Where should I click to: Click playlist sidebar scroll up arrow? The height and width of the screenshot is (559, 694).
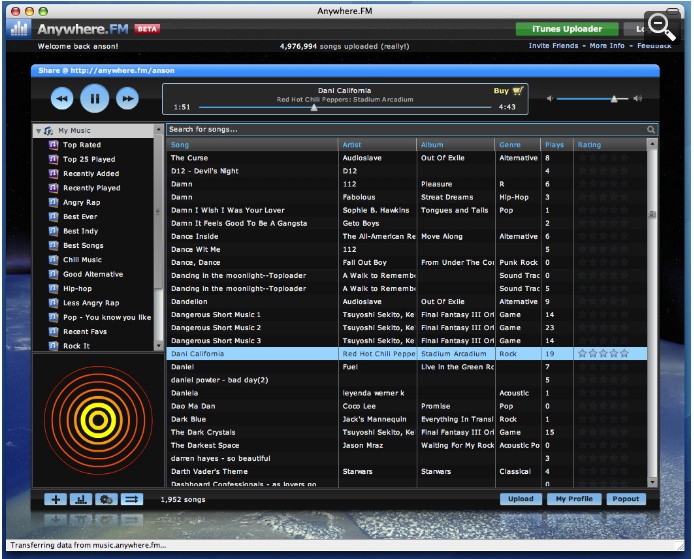coord(158,129)
